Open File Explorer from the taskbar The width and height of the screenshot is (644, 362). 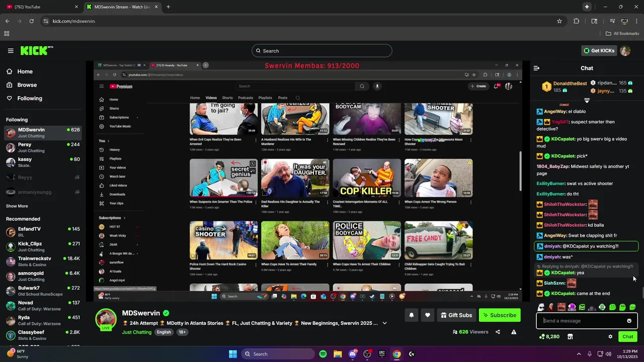pos(338,354)
